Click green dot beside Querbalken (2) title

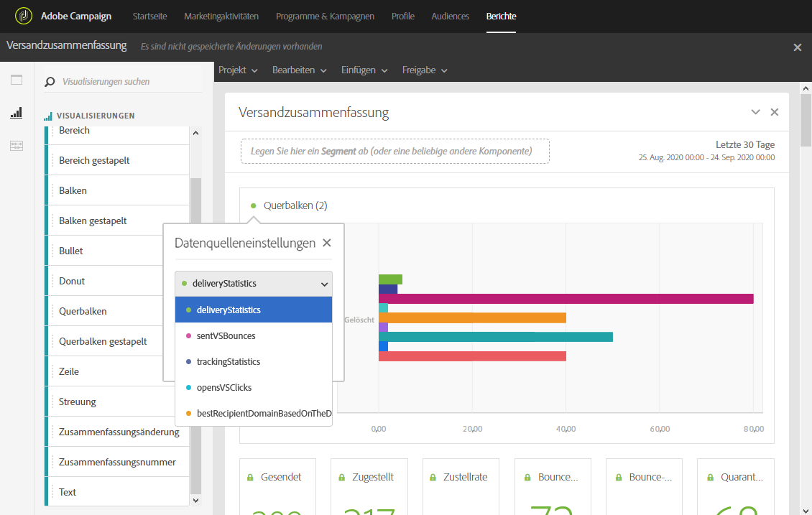pyautogui.click(x=253, y=205)
